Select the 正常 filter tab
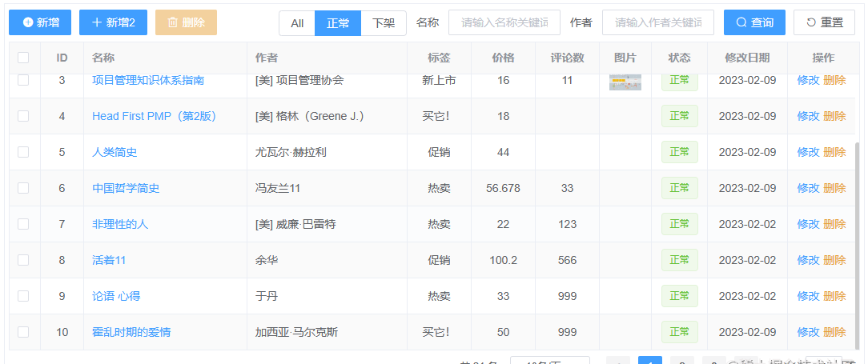 click(338, 23)
